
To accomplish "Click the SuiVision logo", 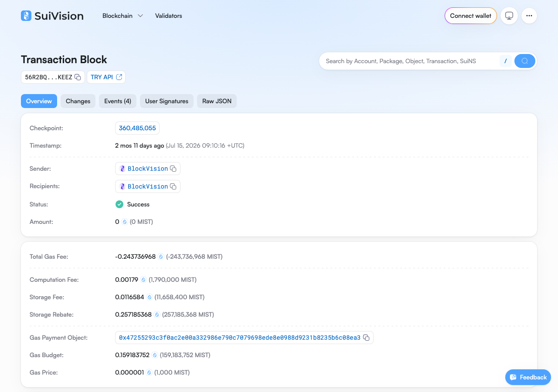I will pyautogui.click(x=52, y=16).
